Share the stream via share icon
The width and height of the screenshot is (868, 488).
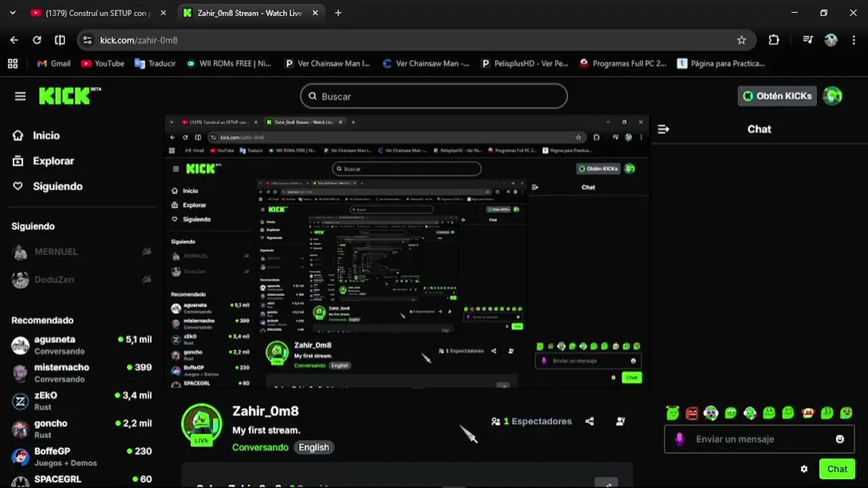pyautogui.click(x=589, y=421)
